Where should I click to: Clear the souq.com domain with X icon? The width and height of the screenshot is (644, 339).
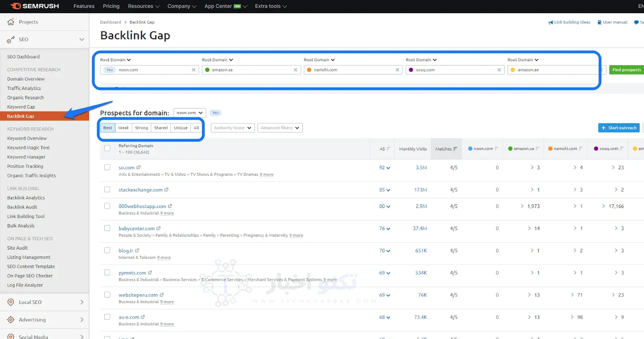pyautogui.click(x=499, y=70)
